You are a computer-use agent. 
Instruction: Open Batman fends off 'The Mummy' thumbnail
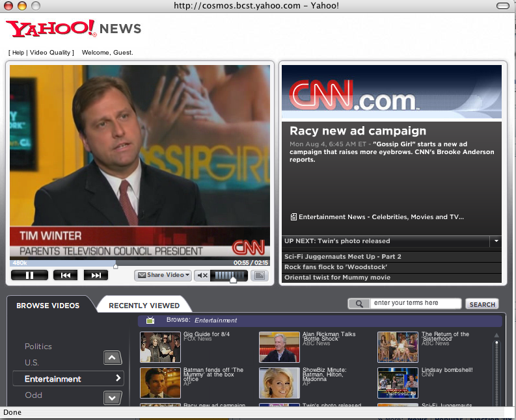(160, 383)
